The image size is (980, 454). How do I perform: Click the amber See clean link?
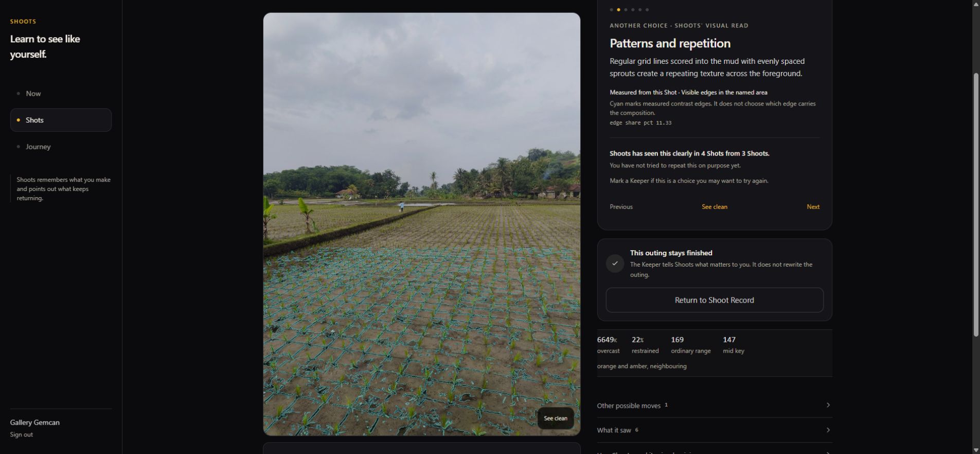click(715, 207)
